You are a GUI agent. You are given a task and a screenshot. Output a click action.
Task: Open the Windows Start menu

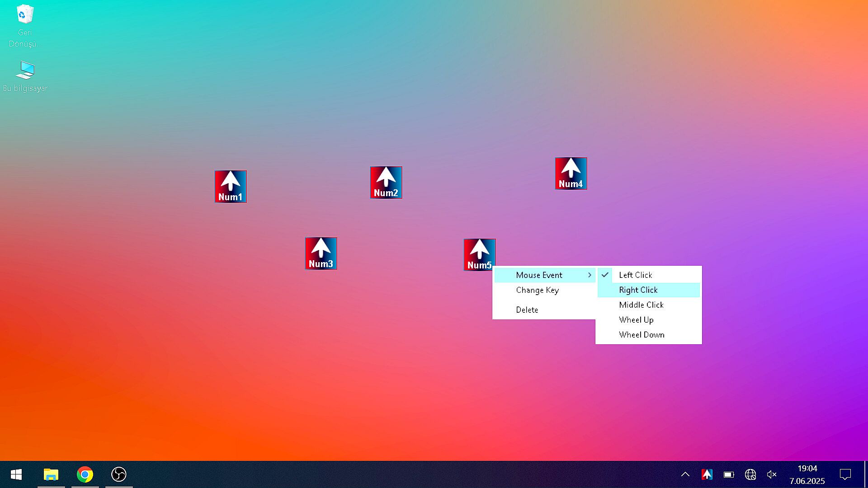click(x=16, y=474)
